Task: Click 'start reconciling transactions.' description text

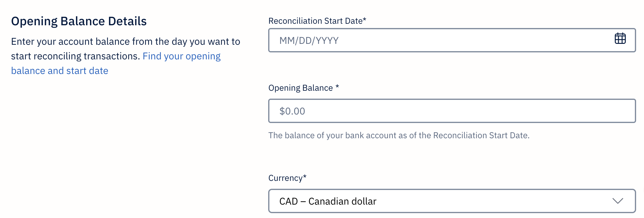Action: [x=75, y=56]
